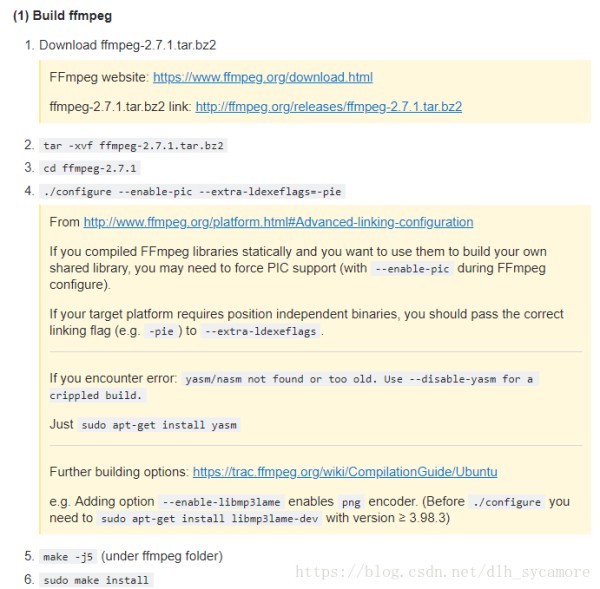Click the cd ffmpeg-2.7.1 code snippet

[90, 168]
